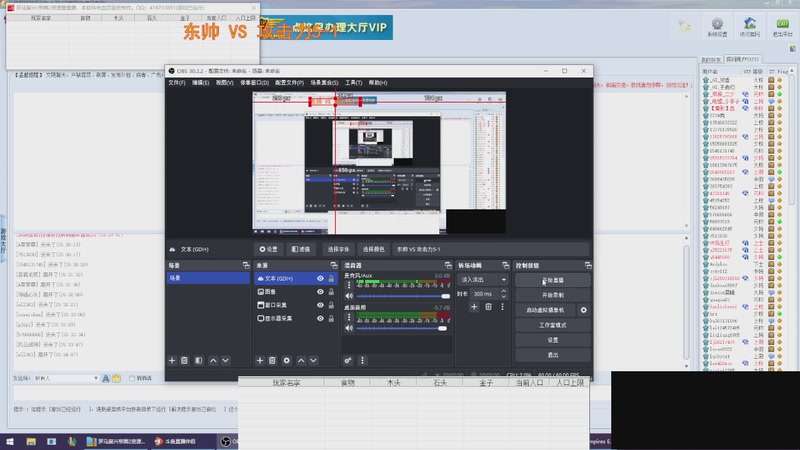Viewport: 800px width, 450px height.
Task: Move the scene up with the arrow icon
Action: pos(213,361)
